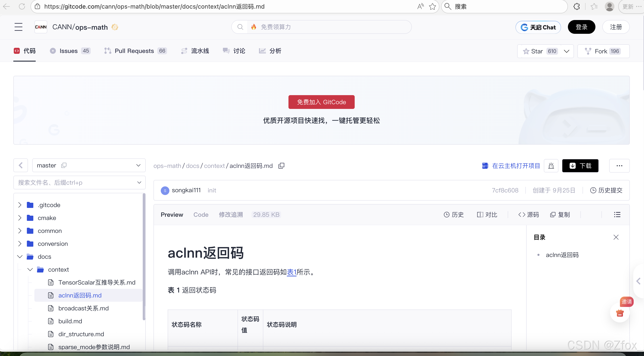This screenshot has height=356, width=644.
Task: Click the copy branch name icon next to master
Action: (64, 165)
